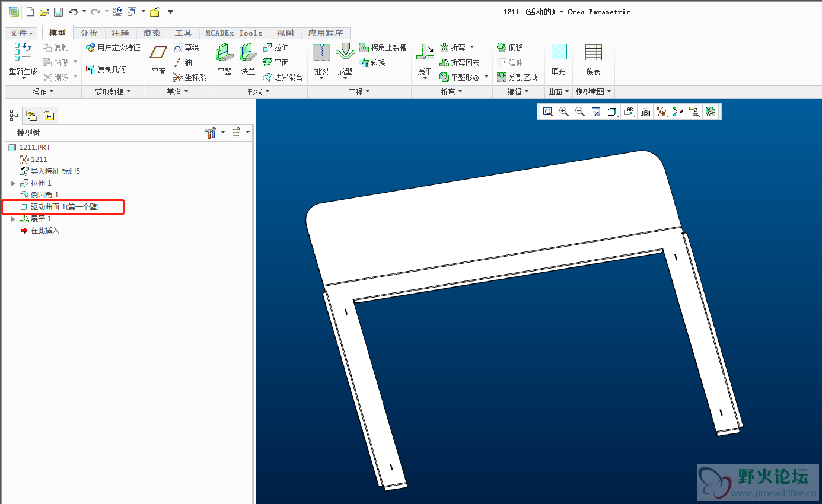Toggle the spin center icon
Screen dimensions: 822x504
click(x=677, y=111)
